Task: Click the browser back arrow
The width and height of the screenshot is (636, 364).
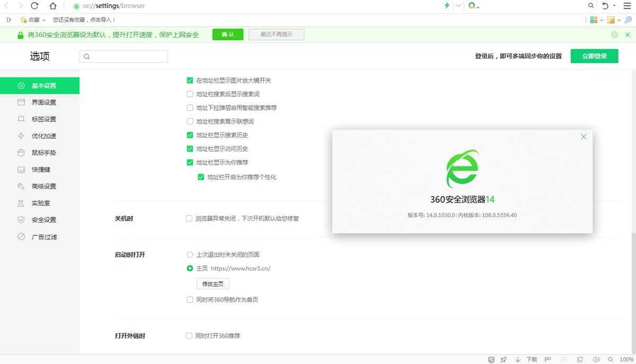Action: click(x=7, y=6)
